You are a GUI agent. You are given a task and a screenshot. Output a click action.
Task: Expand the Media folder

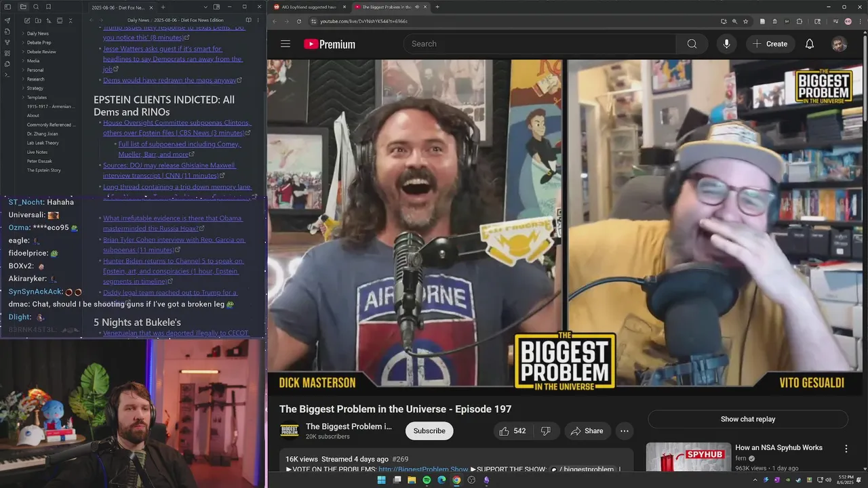[x=33, y=61]
